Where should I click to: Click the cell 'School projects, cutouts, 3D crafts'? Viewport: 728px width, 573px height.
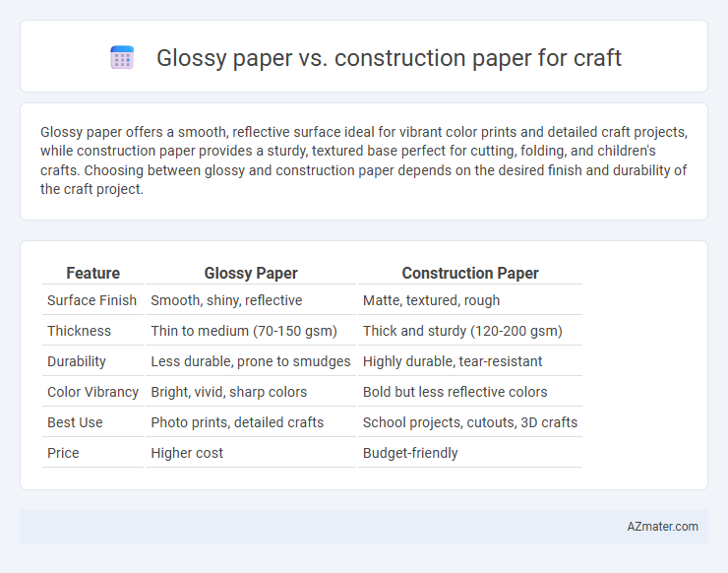tap(470, 422)
